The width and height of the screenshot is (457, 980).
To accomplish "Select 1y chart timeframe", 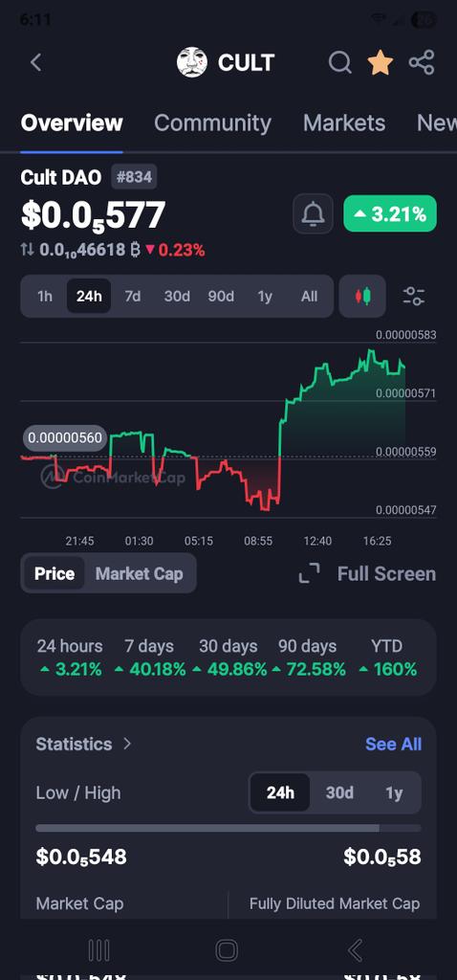I will [265, 297].
